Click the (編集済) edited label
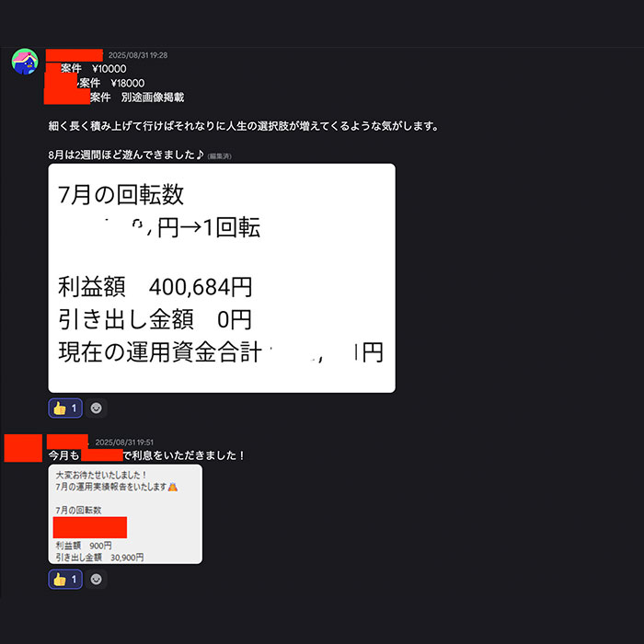 click(x=219, y=156)
